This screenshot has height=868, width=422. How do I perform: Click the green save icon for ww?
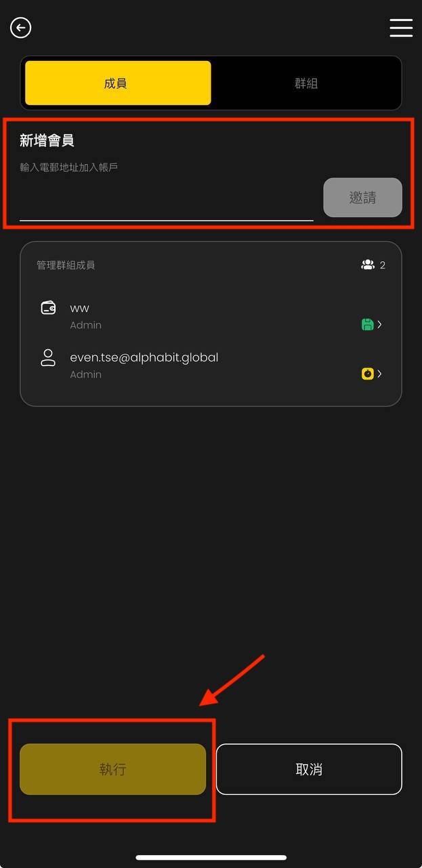[367, 325]
